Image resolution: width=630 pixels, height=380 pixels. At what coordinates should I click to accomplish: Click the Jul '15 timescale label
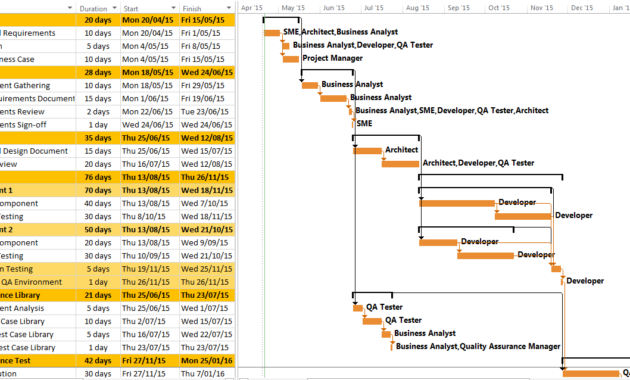[374, 8]
